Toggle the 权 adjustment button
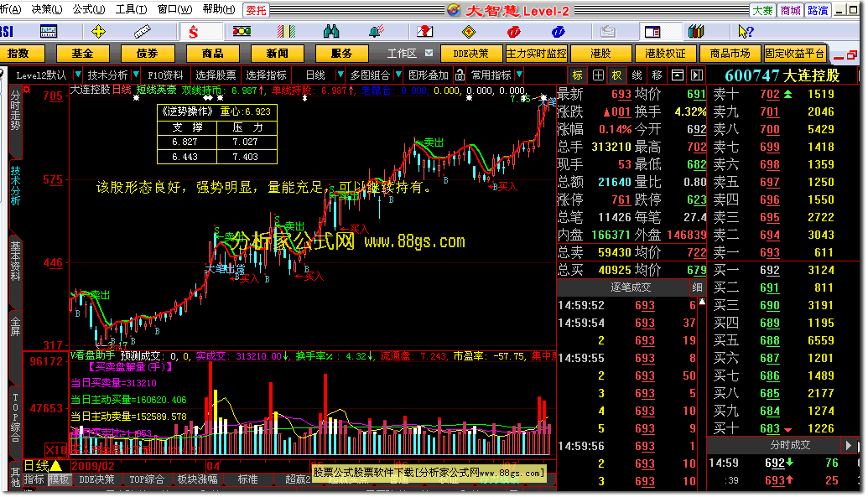Viewport: 868px width, 497px height. [x=616, y=75]
